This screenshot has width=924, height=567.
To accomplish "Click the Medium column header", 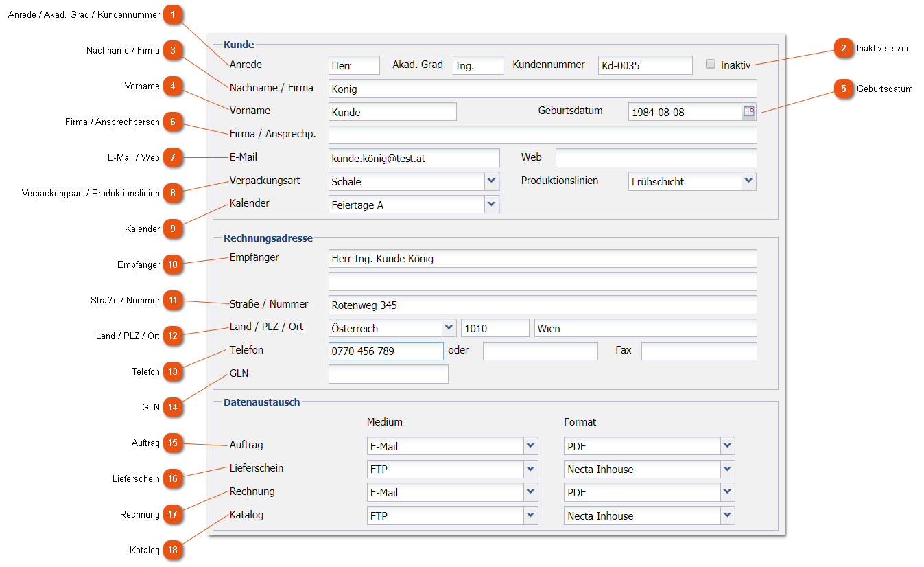I will pyautogui.click(x=385, y=421).
